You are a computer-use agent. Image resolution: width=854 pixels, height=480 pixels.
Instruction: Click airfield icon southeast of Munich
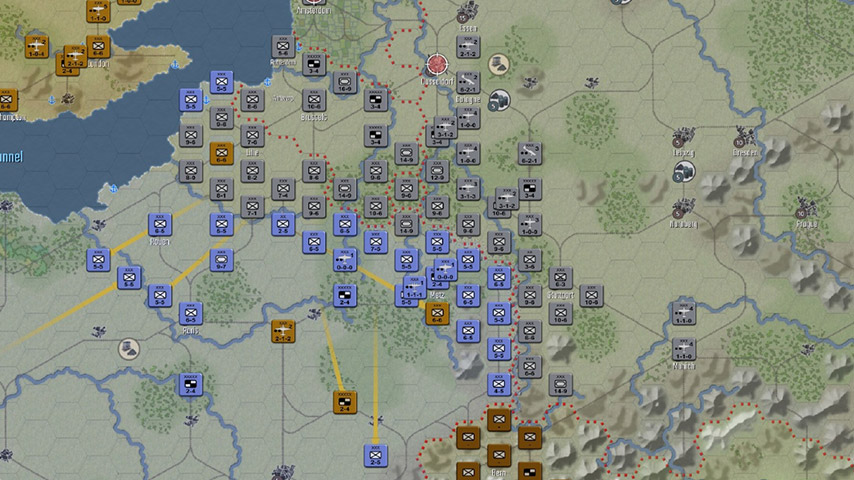point(807,349)
